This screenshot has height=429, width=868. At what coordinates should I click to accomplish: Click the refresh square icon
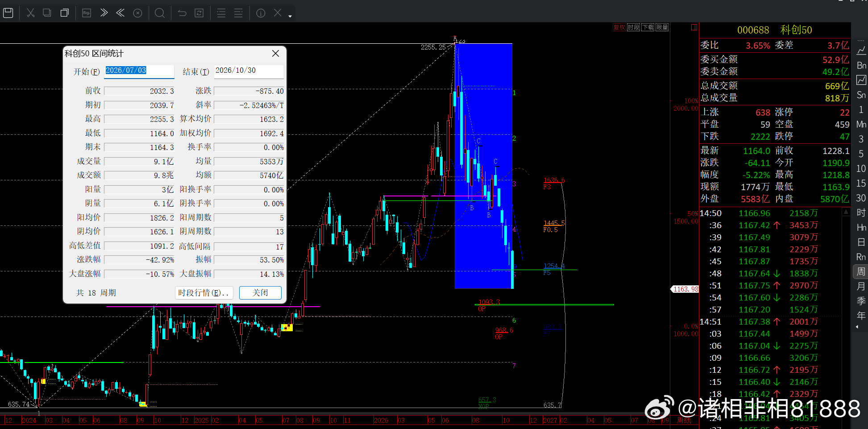(199, 13)
